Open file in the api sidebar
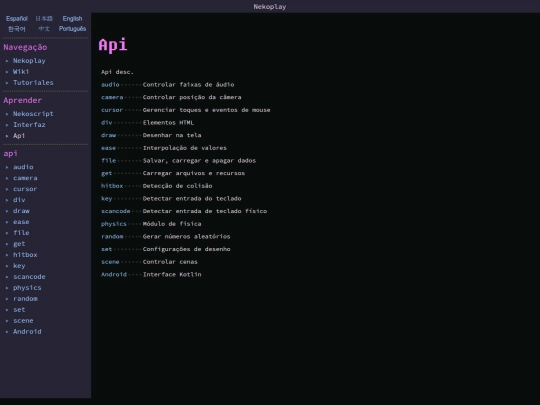Screen dimensions: 540x405 coord(21,233)
